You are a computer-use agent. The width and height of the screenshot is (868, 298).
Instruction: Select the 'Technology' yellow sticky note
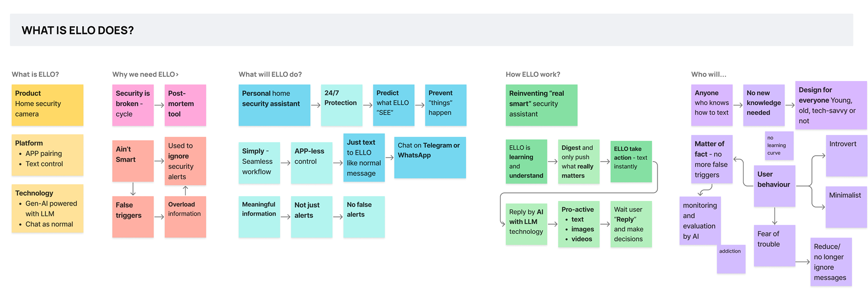(47, 208)
